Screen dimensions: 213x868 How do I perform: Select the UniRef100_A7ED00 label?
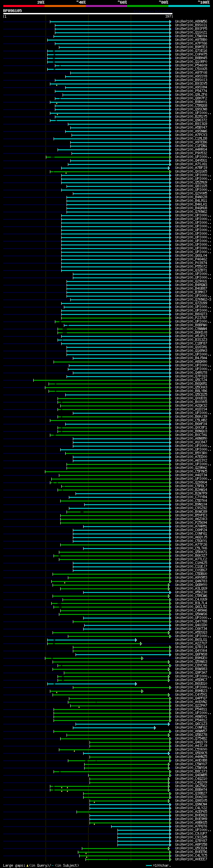tap(191, 457)
